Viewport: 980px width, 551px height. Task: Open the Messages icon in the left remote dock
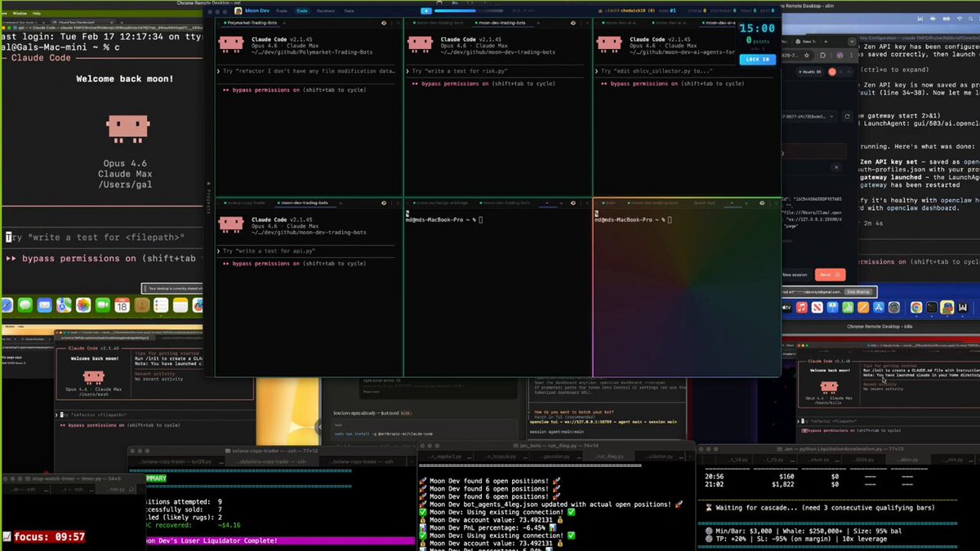click(25, 305)
